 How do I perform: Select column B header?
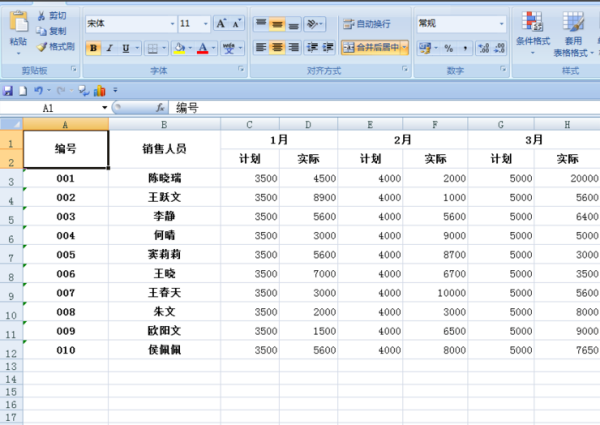(x=164, y=124)
